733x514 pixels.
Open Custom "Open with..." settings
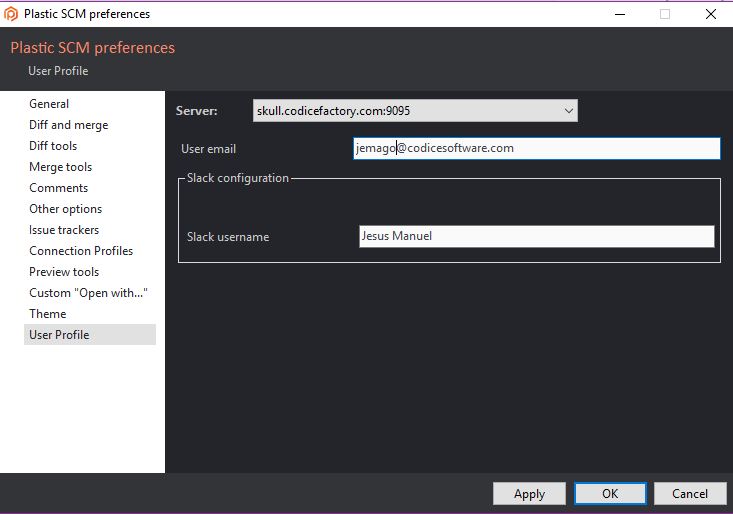[x=88, y=293]
